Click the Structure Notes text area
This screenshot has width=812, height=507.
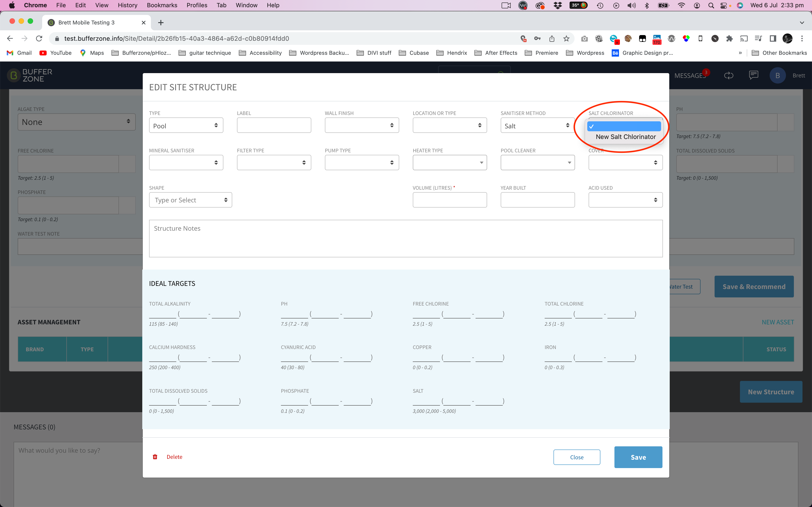(405, 238)
